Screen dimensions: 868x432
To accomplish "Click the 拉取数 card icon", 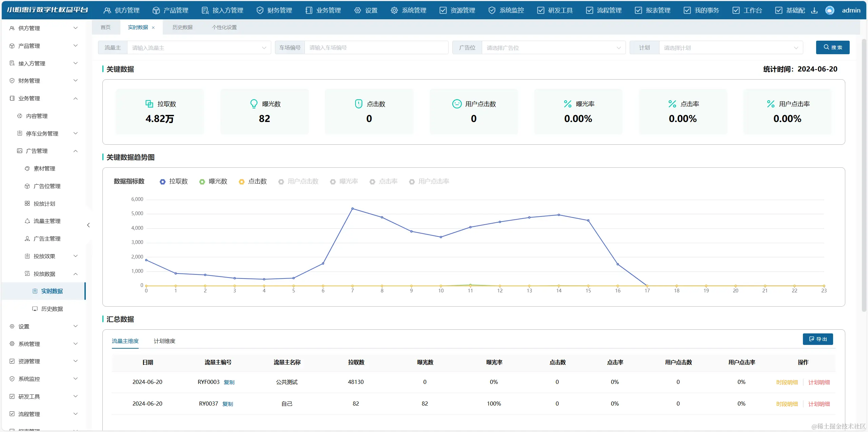I will pos(149,104).
